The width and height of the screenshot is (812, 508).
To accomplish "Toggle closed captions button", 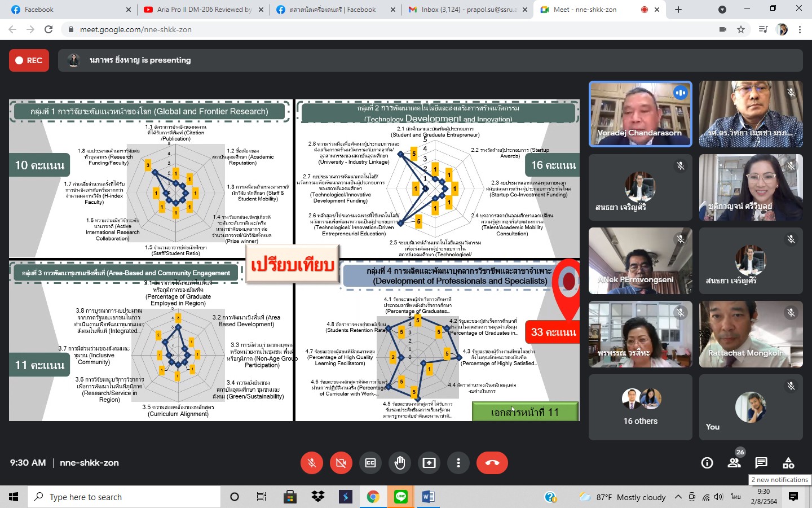I will tap(370, 463).
